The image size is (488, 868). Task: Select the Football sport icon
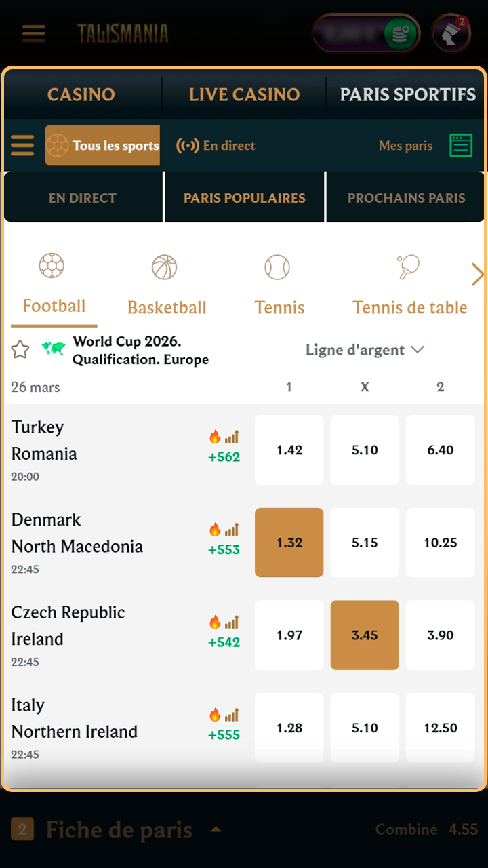[52, 265]
